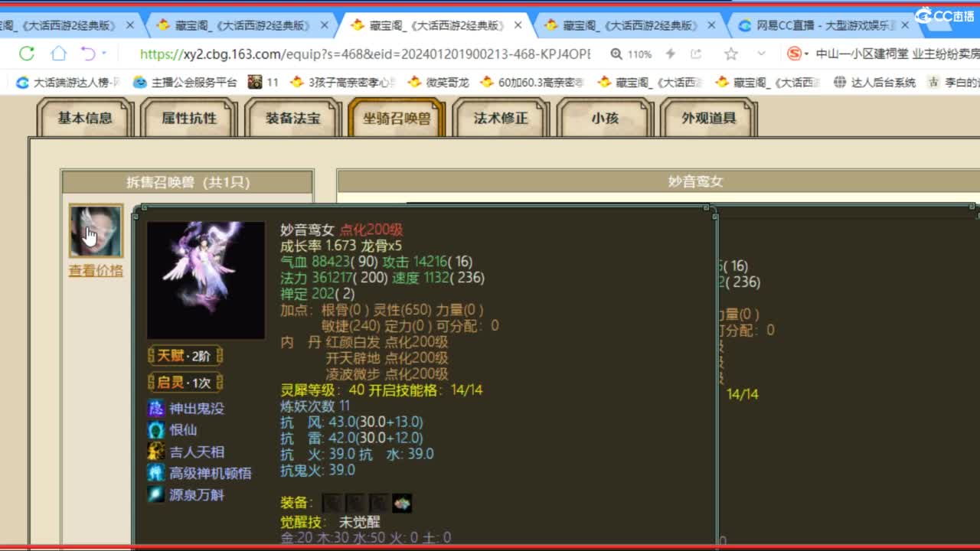
Task: Click the 启灵·1次 badge
Action: pyautogui.click(x=185, y=383)
